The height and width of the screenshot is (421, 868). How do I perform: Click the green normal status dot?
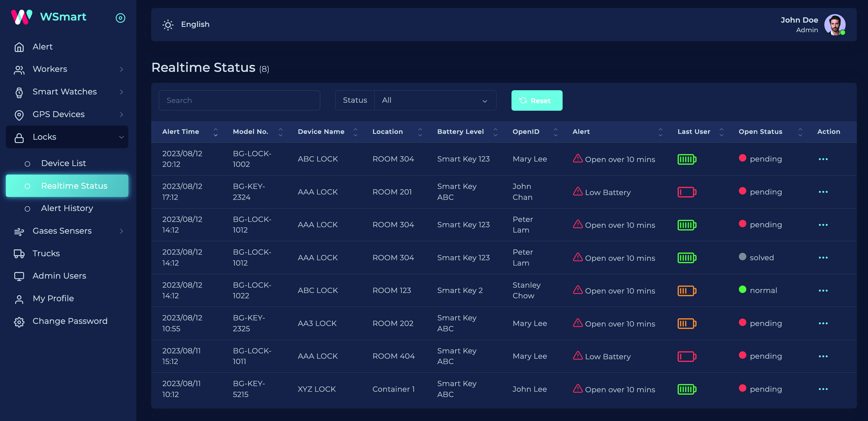point(742,289)
